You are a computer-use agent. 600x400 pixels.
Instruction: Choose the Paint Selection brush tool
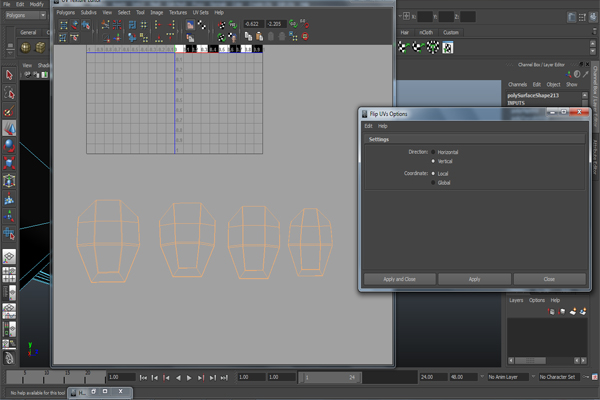pyautogui.click(x=9, y=111)
